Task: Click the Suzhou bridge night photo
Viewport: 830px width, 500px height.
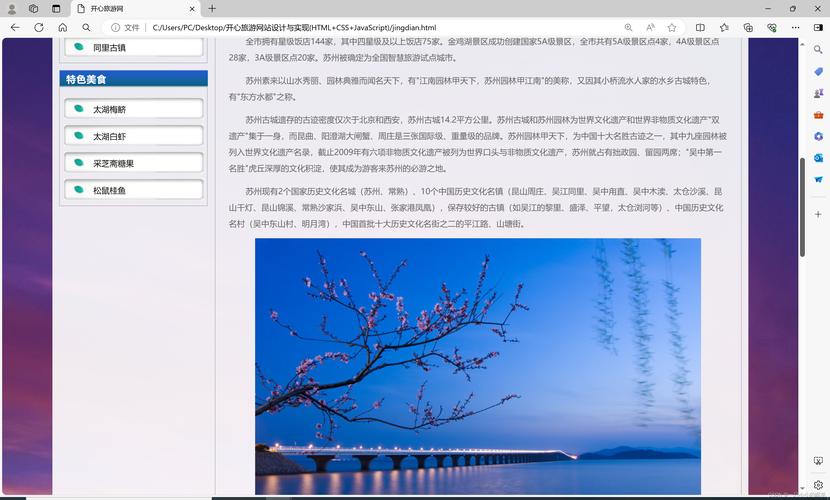Action: click(478, 366)
